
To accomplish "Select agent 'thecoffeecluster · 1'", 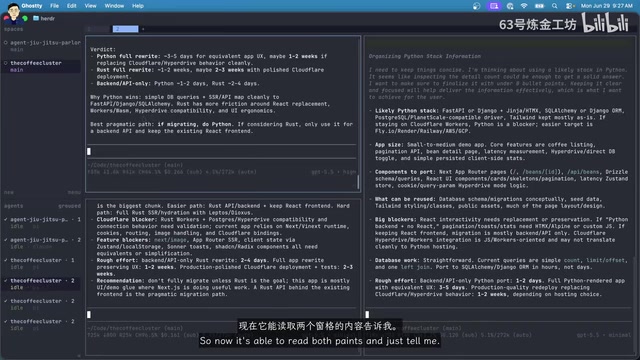I will click(x=42, y=263).
